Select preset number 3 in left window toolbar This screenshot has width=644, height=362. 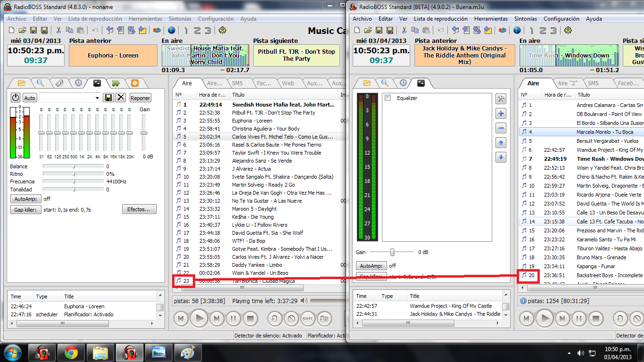tap(207, 30)
